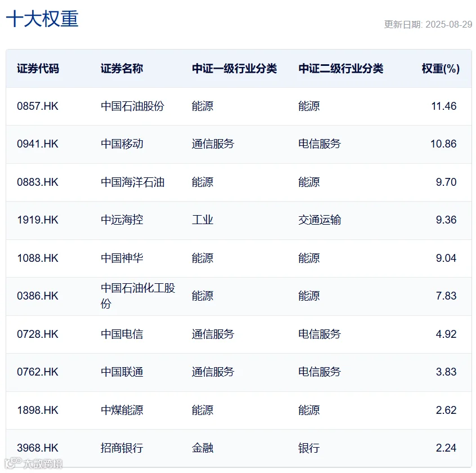Select the name 中煤能源
Viewport: 476px width, 473px height.
click(122, 410)
